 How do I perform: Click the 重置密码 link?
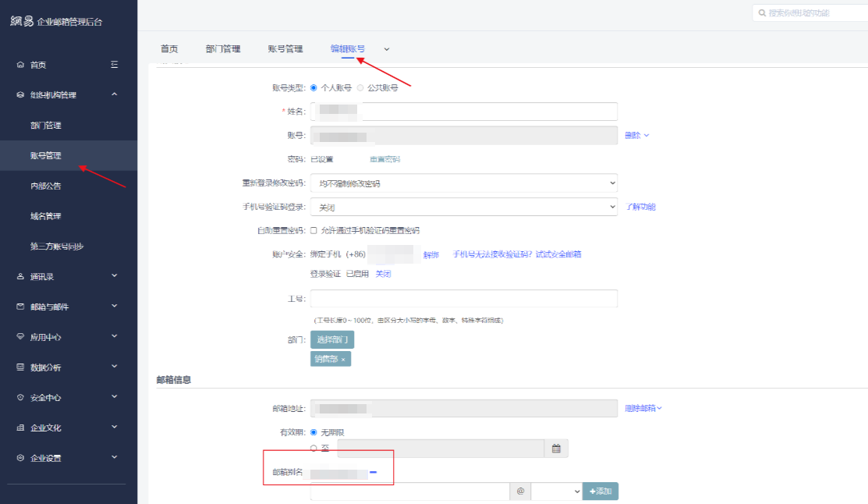(x=384, y=158)
